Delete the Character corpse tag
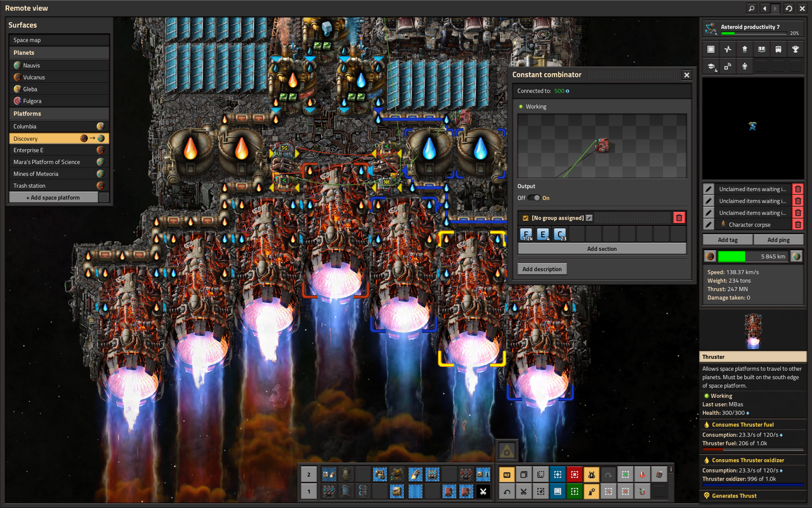812x508 pixels. 798,224
